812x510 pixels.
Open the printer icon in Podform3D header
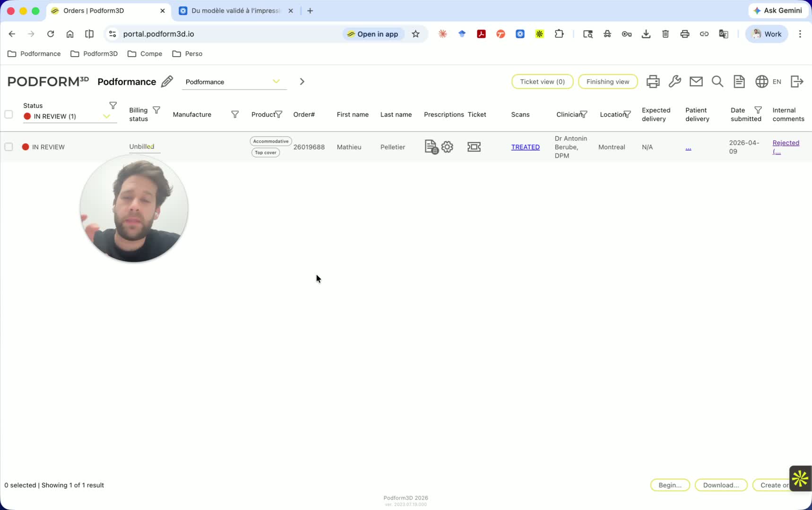(653, 82)
